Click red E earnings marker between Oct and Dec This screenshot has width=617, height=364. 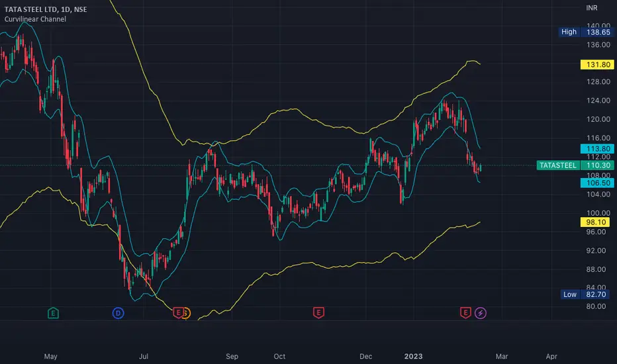tap(318, 313)
